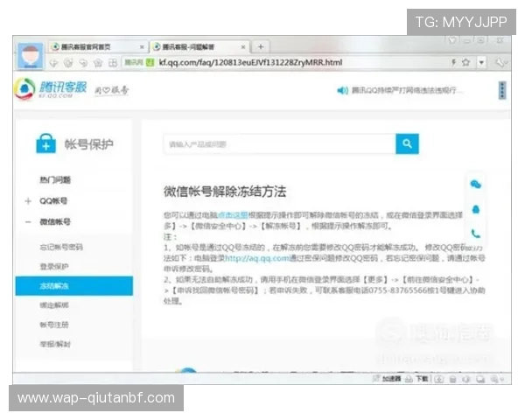The width and height of the screenshot is (525, 420).
Task: Click the browser back arrow button
Action: [53, 63]
